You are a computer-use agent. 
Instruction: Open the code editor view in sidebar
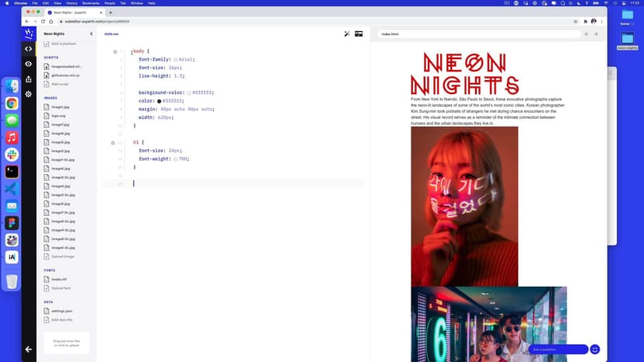29,49
